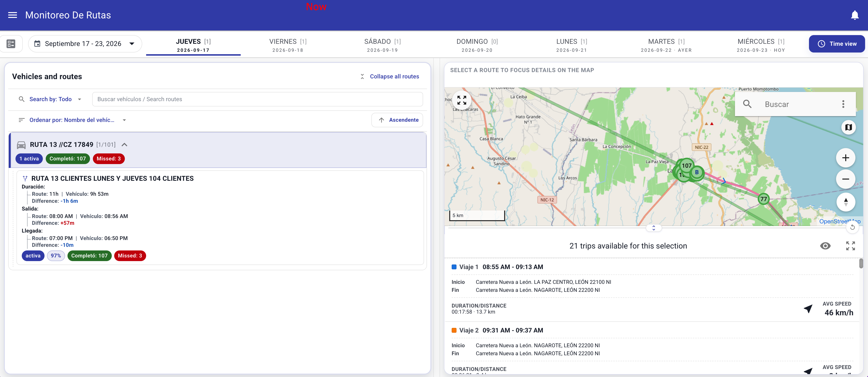Click the Time view button

click(837, 44)
